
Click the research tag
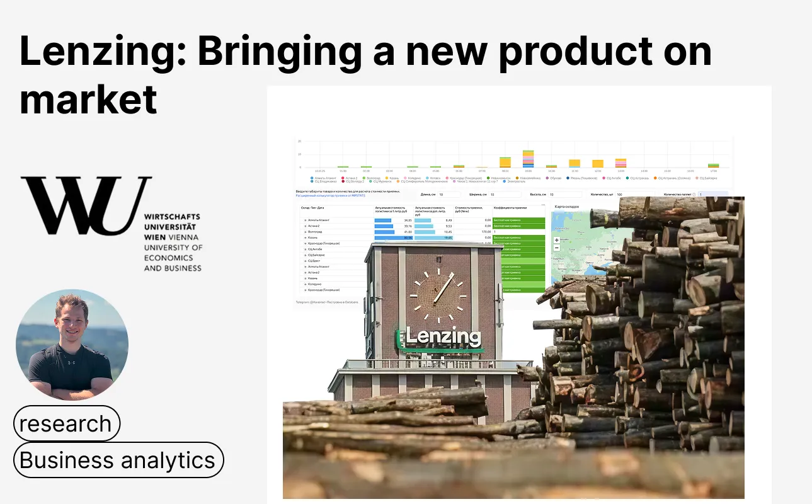(66, 423)
